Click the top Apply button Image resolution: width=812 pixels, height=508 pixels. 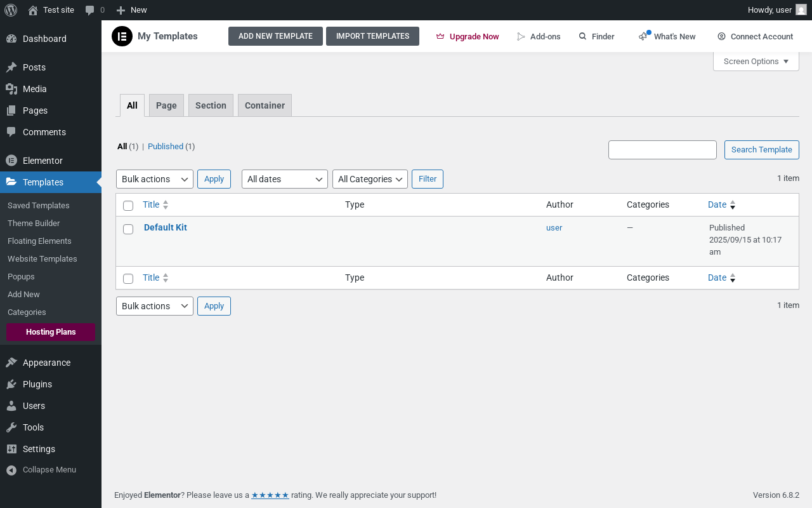tap(214, 179)
